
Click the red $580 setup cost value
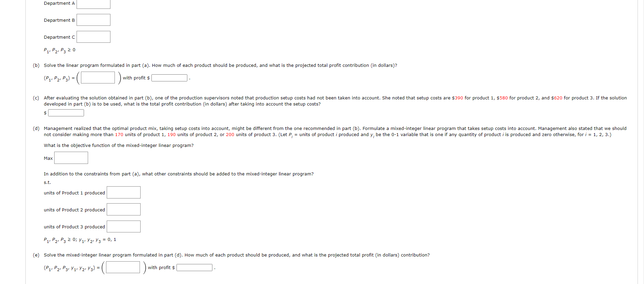click(x=502, y=98)
